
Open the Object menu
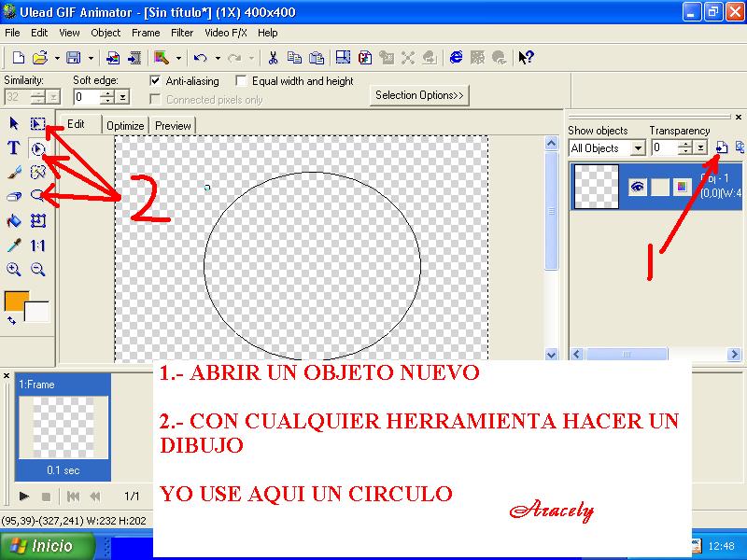pyautogui.click(x=106, y=33)
